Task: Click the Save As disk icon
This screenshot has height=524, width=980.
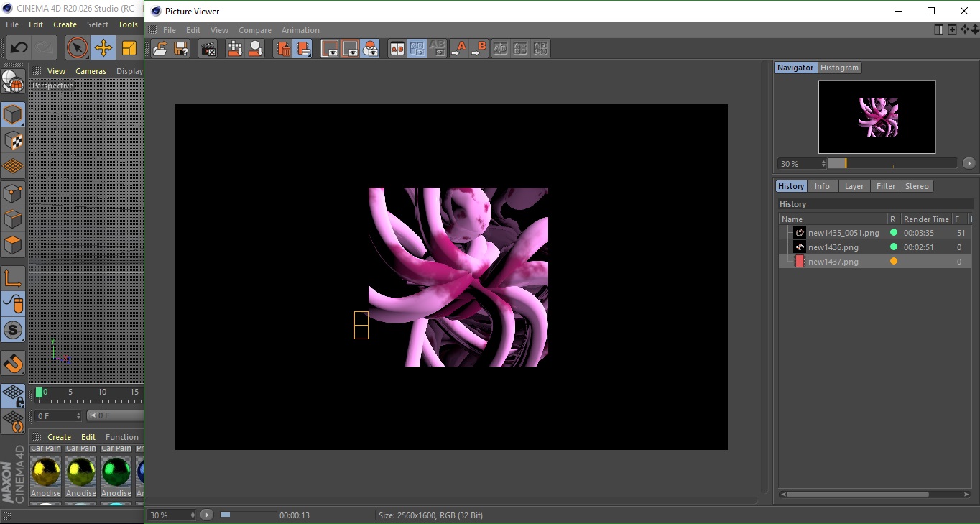Action: 181,48
